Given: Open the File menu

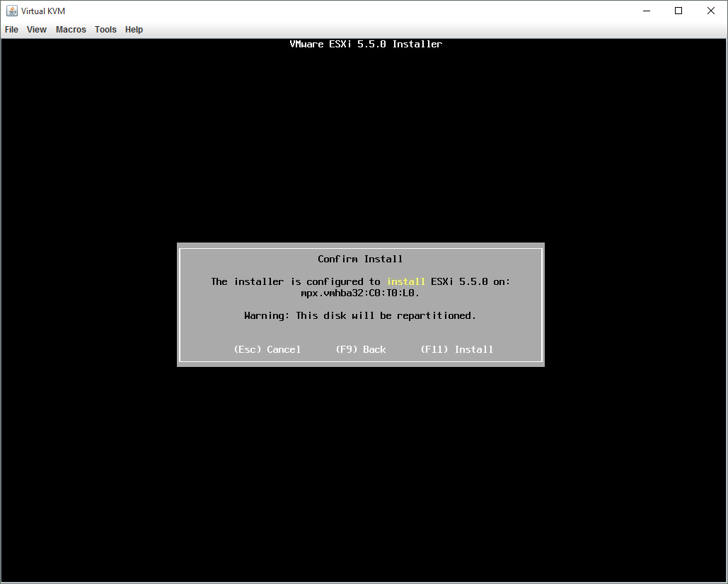Looking at the screenshot, I should click(11, 30).
